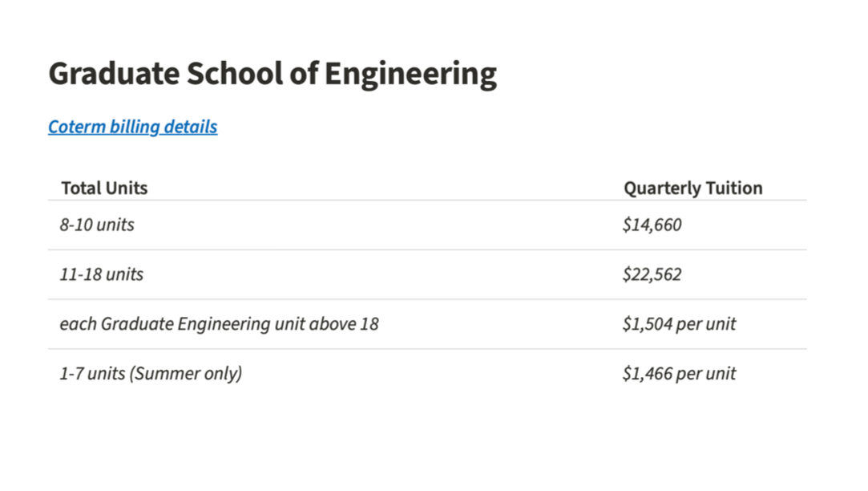Viewport: 868px width, 491px height.
Task: Select the 1-7 units (Summer only) row
Action: [151, 374]
